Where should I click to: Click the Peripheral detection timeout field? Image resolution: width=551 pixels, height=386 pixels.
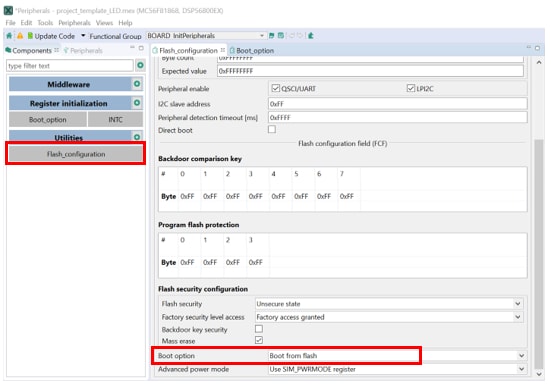[397, 117]
